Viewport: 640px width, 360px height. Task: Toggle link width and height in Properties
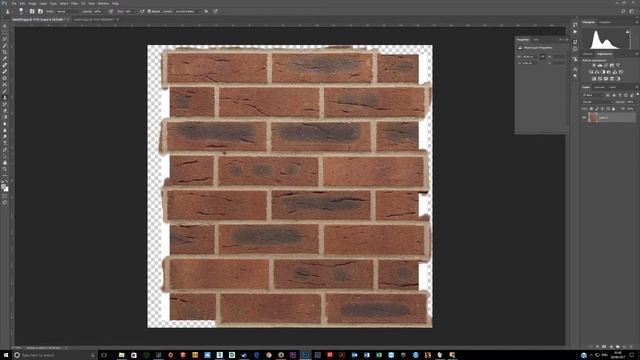(542, 57)
